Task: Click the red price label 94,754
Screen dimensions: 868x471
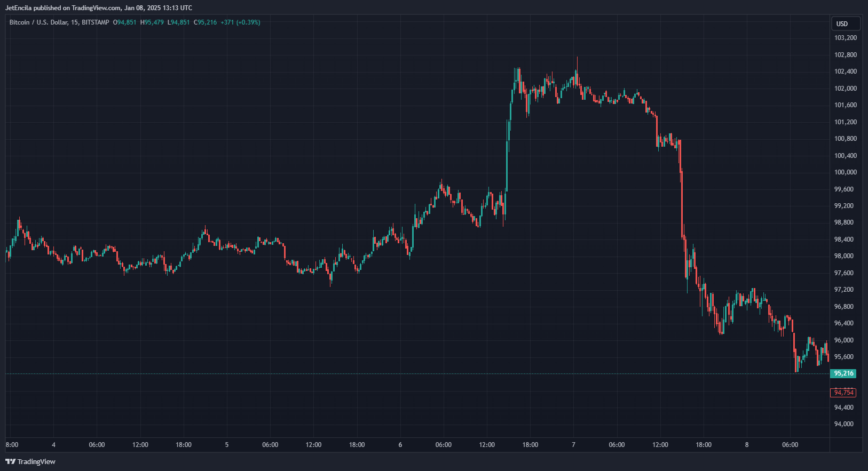Action: tap(843, 393)
